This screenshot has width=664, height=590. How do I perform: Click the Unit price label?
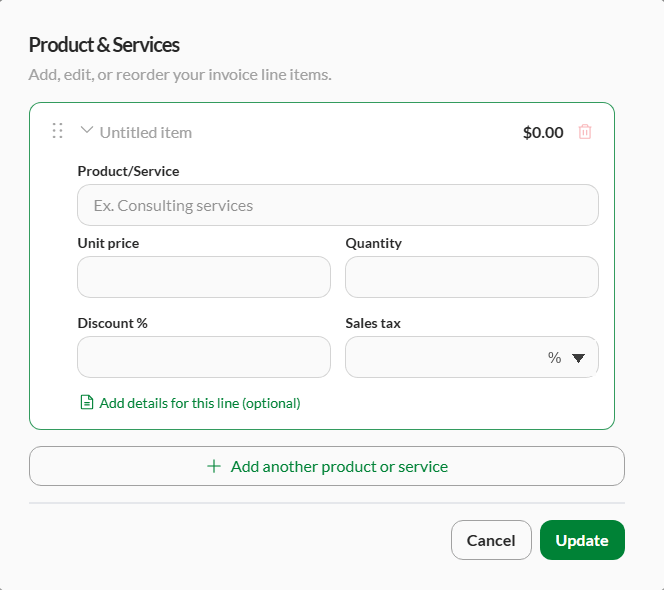[108, 243]
